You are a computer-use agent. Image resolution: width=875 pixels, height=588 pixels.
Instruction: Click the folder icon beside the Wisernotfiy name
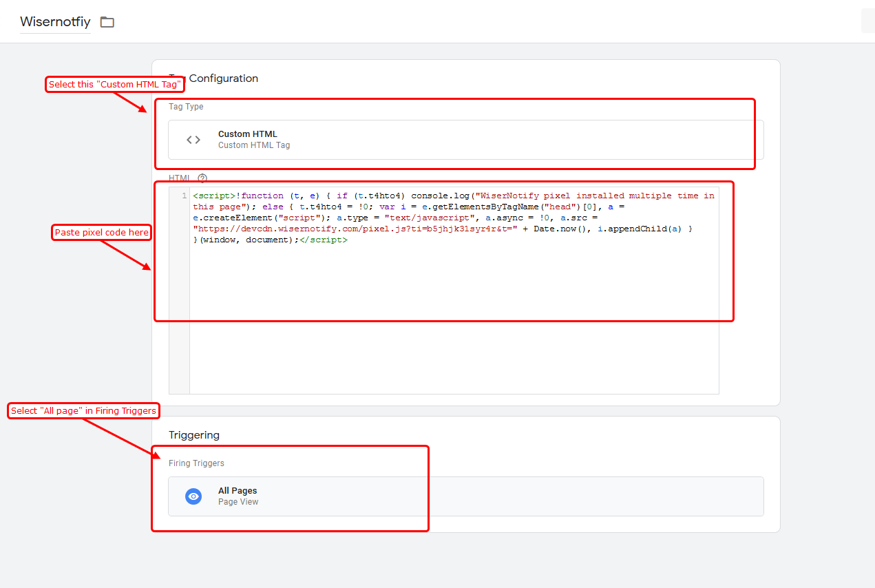[107, 22]
